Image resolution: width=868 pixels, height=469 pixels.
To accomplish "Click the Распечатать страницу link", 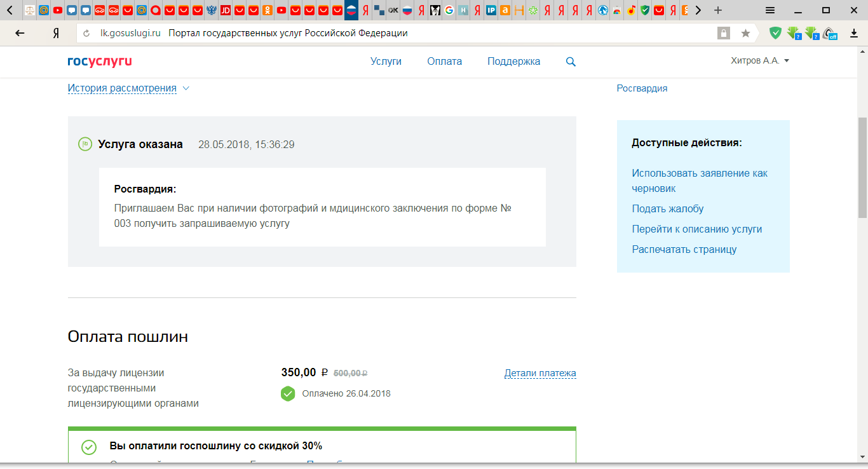I will (x=684, y=250).
